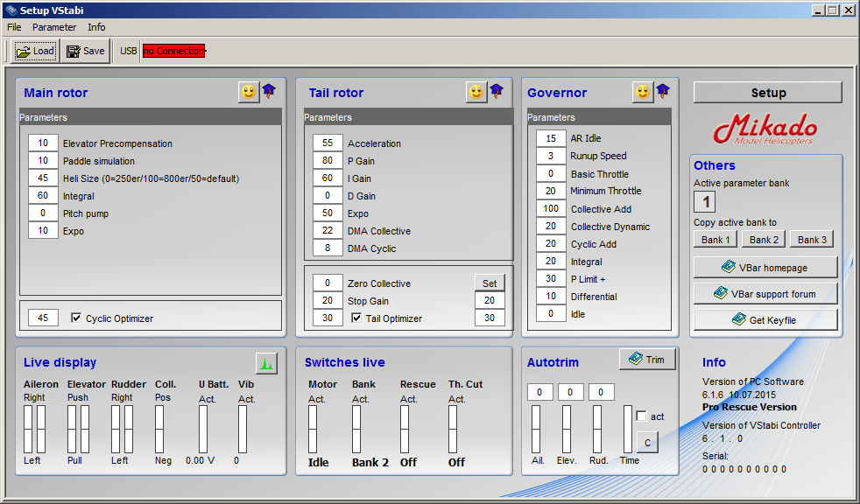Open Governor expert graduate-cap icon
860x504 pixels.
click(663, 92)
